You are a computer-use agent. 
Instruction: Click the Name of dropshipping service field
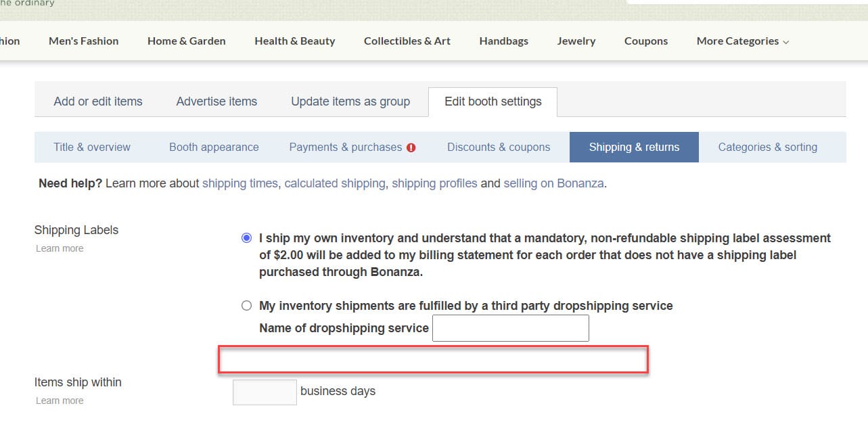[x=510, y=328]
